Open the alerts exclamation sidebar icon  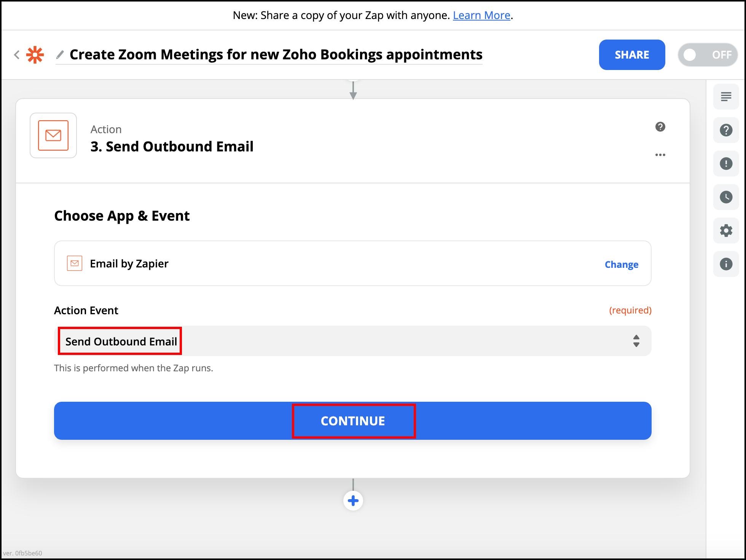pyautogui.click(x=726, y=164)
